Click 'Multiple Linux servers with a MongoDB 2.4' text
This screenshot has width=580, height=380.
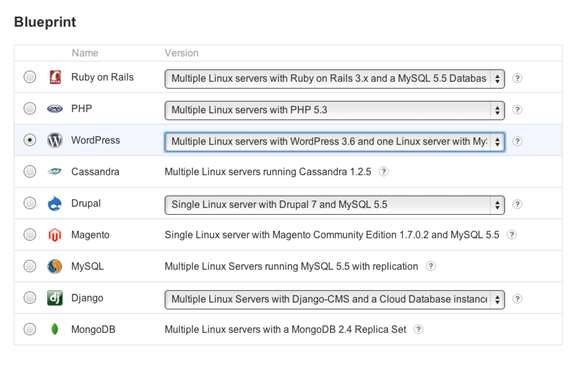(257, 330)
